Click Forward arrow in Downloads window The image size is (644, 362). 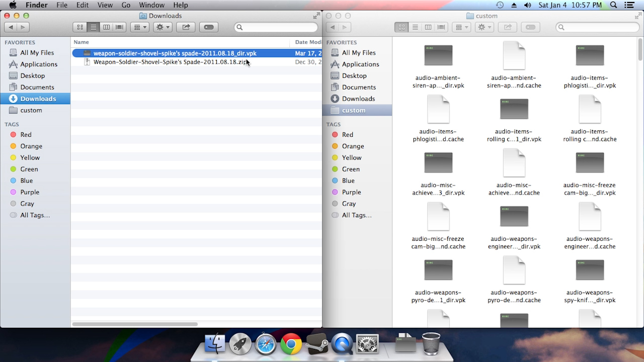23,27
